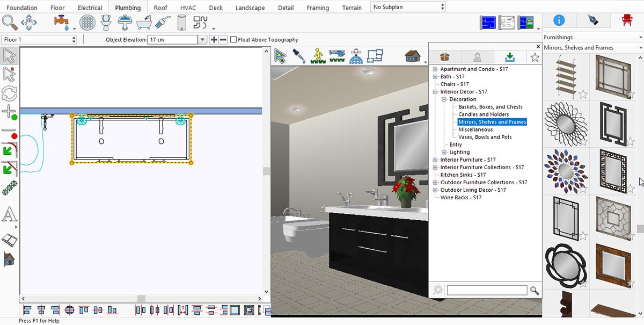Open the favorites star tab in library
The height and width of the screenshot is (325, 644).
[x=535, y=57]
